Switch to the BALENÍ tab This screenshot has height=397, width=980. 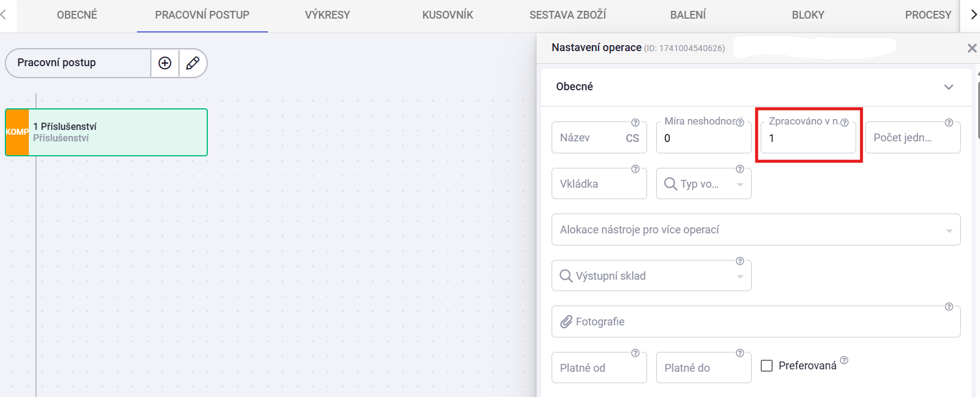pyautogui.click(x=688, y=15)
